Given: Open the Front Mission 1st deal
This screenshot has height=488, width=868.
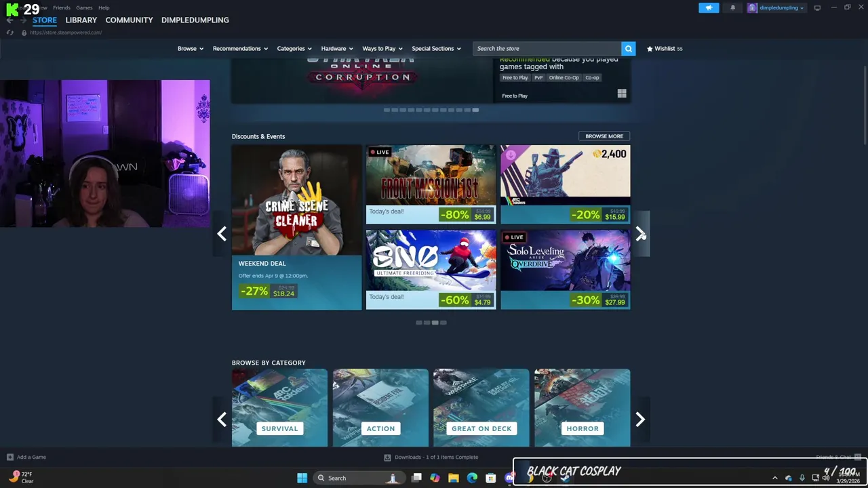Looking at the screenshot, I should coord(431,184).
